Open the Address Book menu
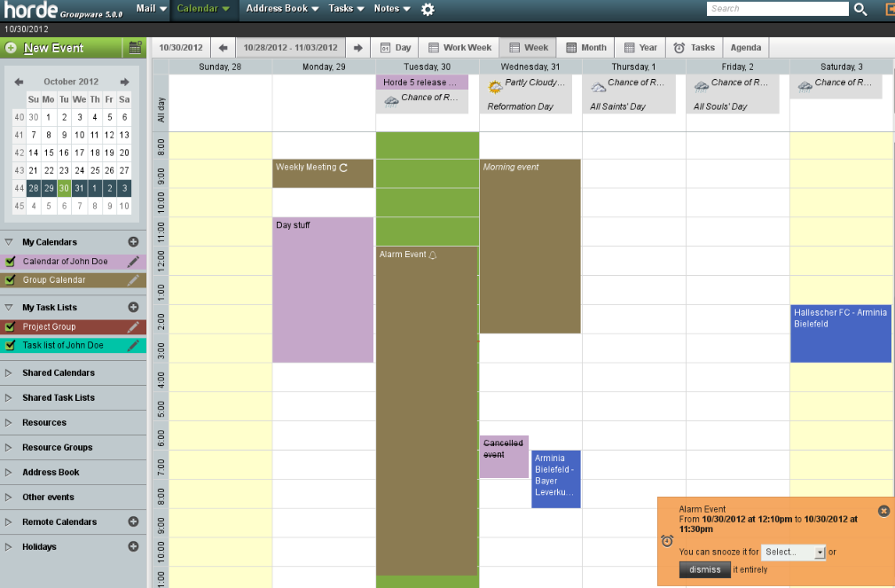 tap(282, 9)
